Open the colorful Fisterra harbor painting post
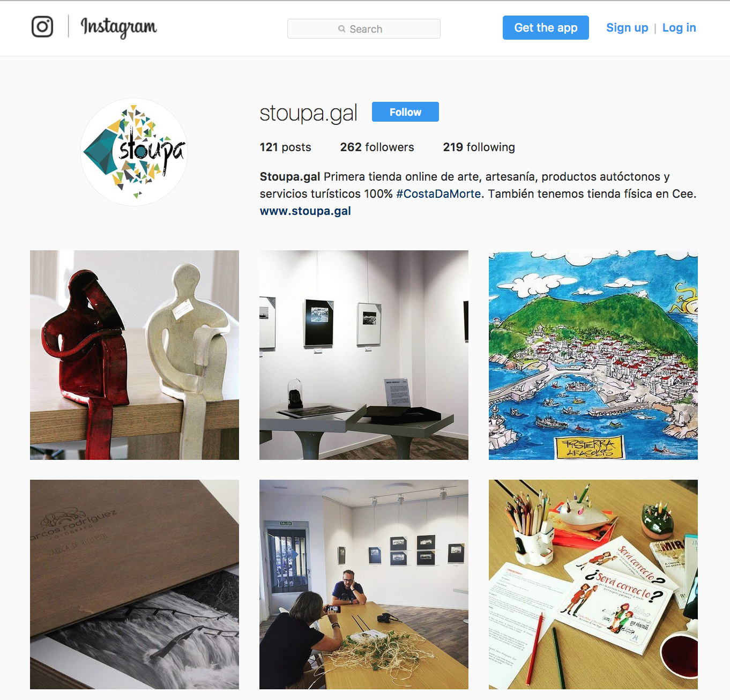 [x=593, y=355]
